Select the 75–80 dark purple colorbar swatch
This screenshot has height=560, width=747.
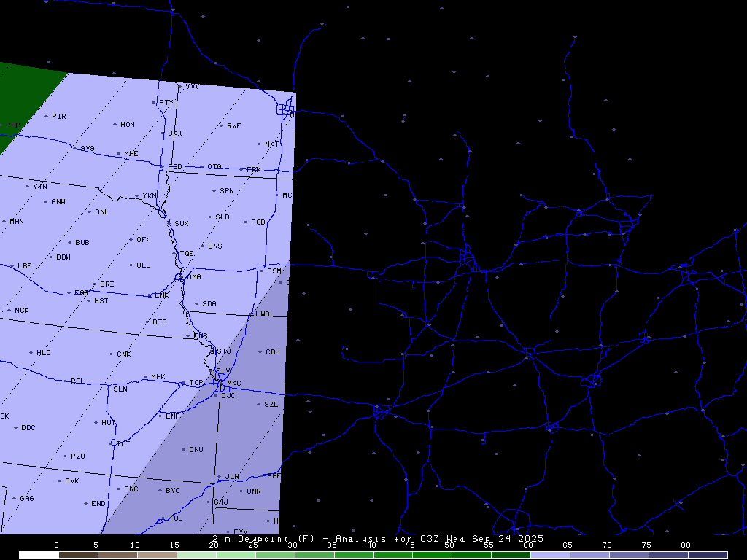pyautogui.click(x=668, y=555)
